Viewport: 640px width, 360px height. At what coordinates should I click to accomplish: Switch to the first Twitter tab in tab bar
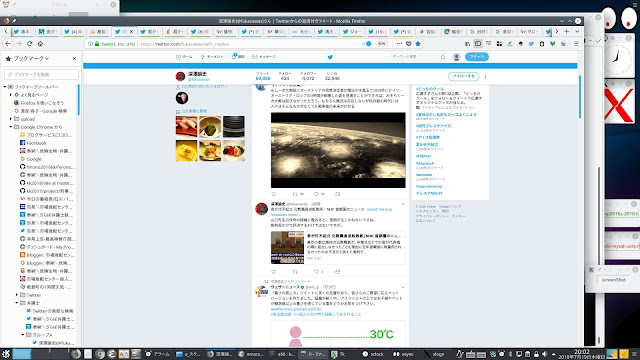pyautogui.click(x=22, y=31)
